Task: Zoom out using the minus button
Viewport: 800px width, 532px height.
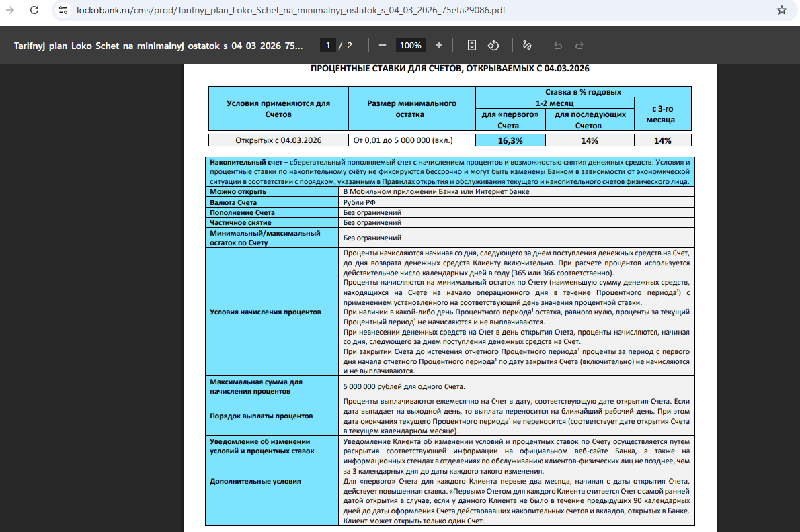Action: (x=383, y=45)
